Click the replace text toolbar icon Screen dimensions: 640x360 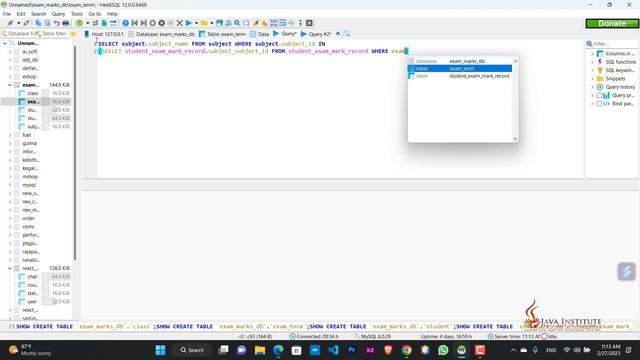point(246,23)
